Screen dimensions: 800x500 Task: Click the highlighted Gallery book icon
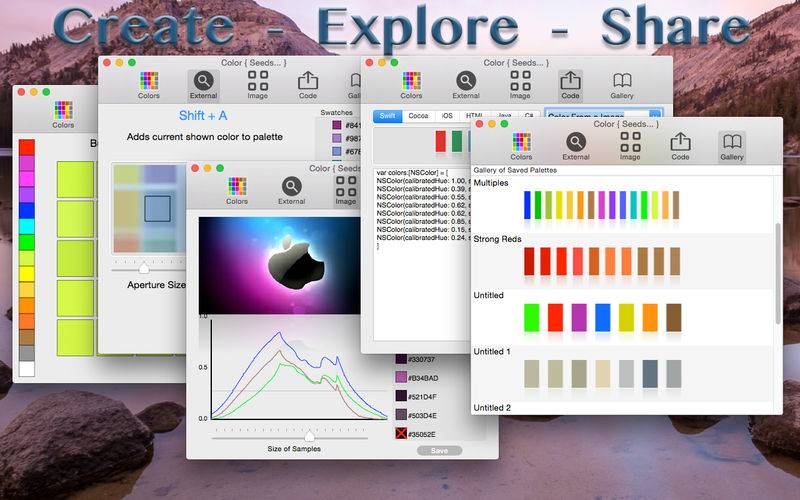731,145
